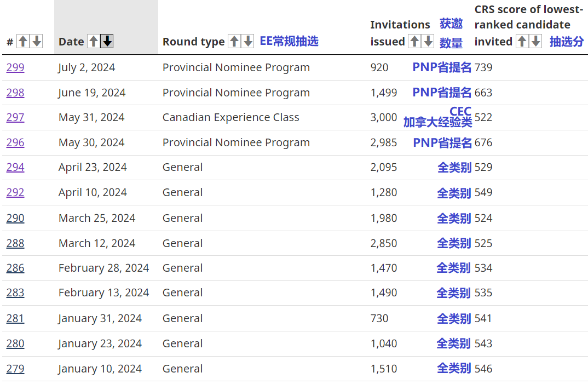The image size is (588, 384).
Task: Follow the link for round 296
Action: [x=15, y=142]
